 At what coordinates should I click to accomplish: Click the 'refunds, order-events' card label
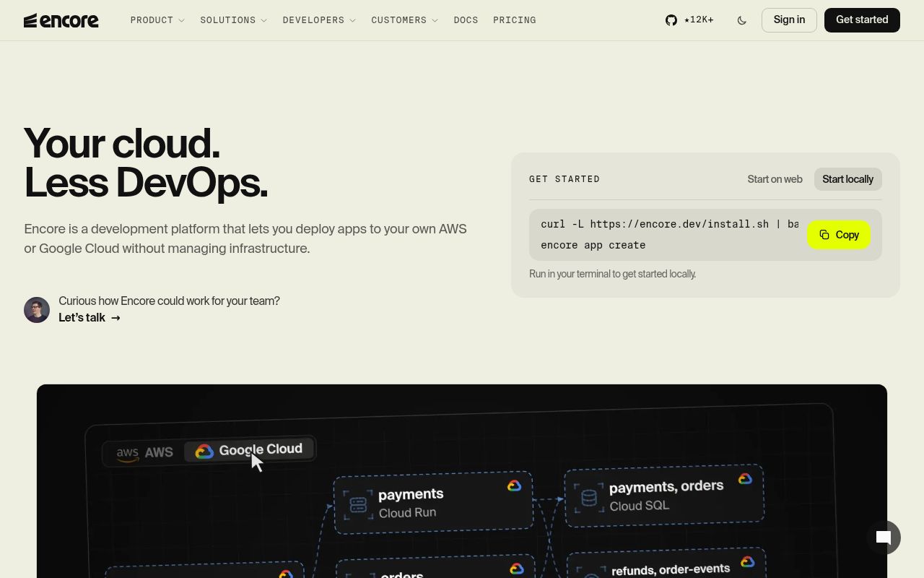pyautogui.click(x=671, y=570)
